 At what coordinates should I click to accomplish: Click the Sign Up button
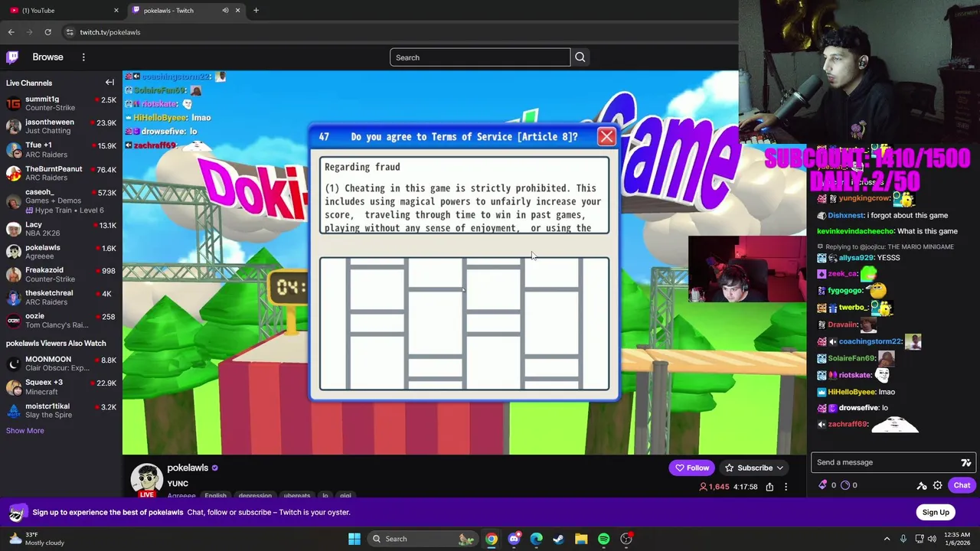coord(936,513)
